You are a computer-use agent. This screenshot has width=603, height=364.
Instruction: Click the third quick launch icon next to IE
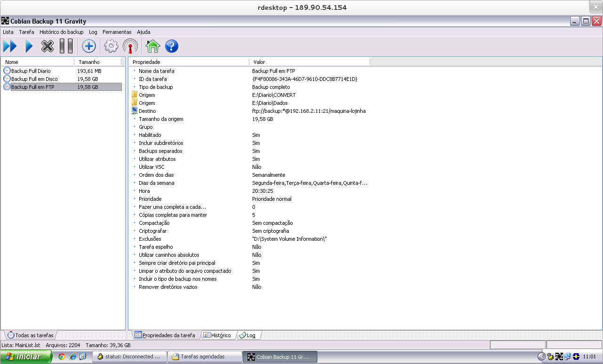tap(83, 356)
